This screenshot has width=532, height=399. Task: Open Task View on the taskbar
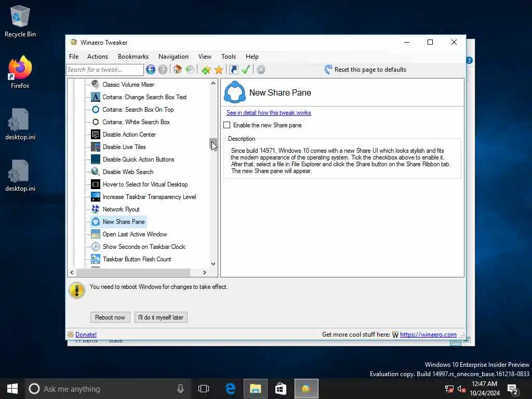(x=204, y=389)
